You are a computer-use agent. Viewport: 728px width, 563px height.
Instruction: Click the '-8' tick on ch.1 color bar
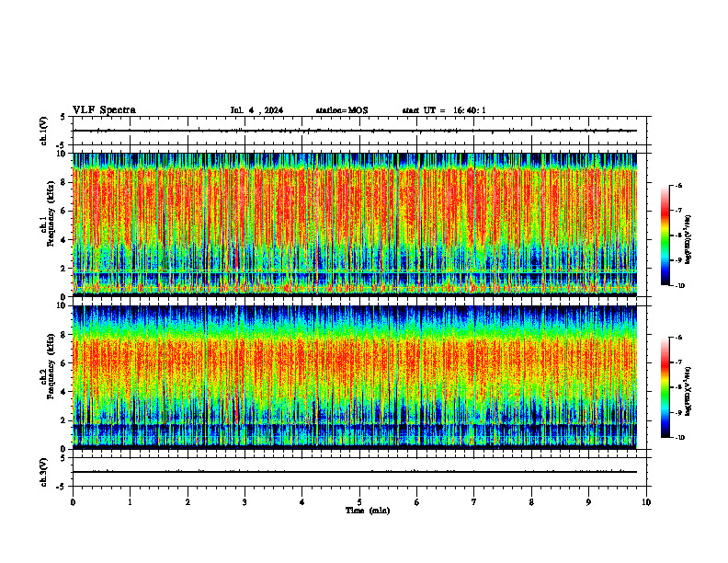click(679, 236)
